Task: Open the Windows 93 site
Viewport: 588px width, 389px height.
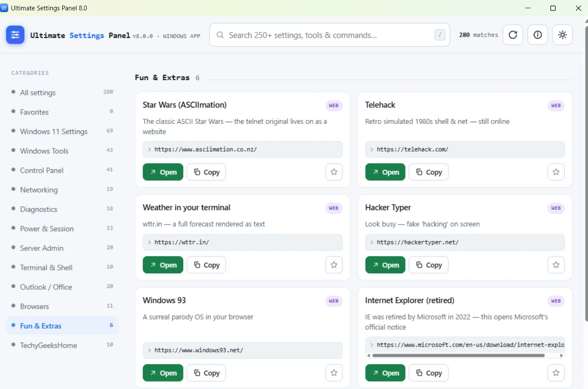Action: [x=163, y=373]
